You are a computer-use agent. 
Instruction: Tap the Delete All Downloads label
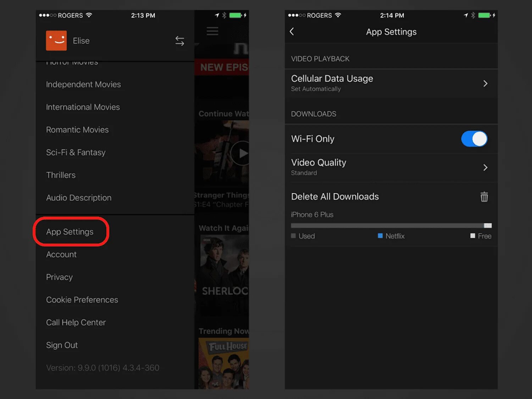click(x=335, y=196)
